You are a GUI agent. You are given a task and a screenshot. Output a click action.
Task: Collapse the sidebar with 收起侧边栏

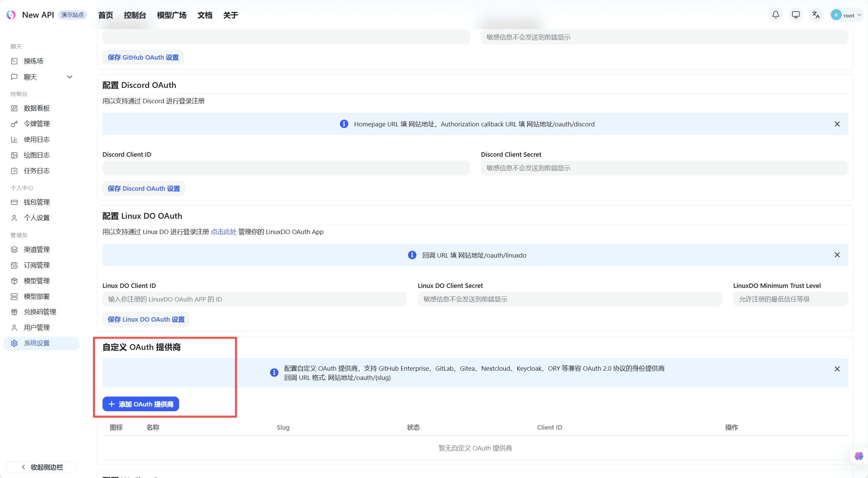[41, 467]
